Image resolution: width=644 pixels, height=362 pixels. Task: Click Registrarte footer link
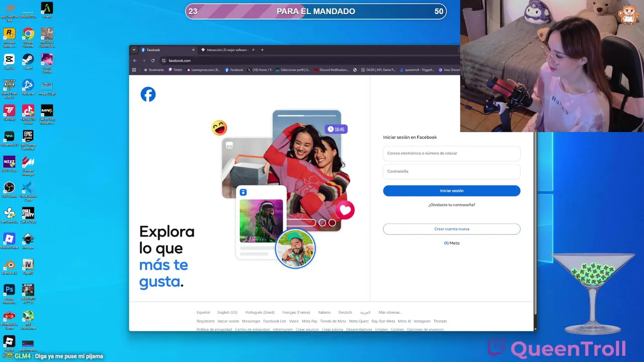(206, 321)
